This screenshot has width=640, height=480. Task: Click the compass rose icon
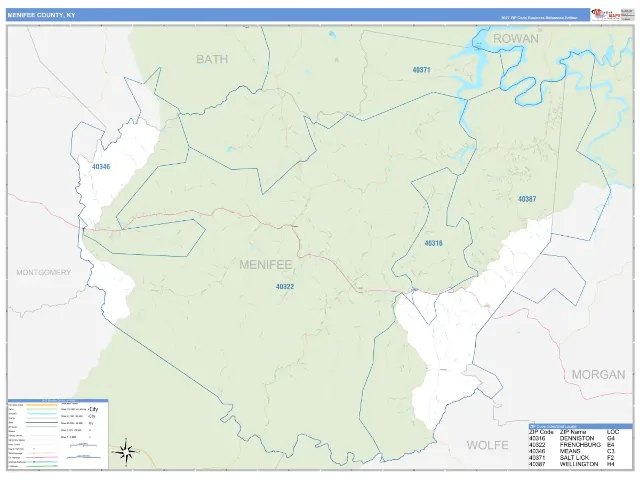point(126,451)
